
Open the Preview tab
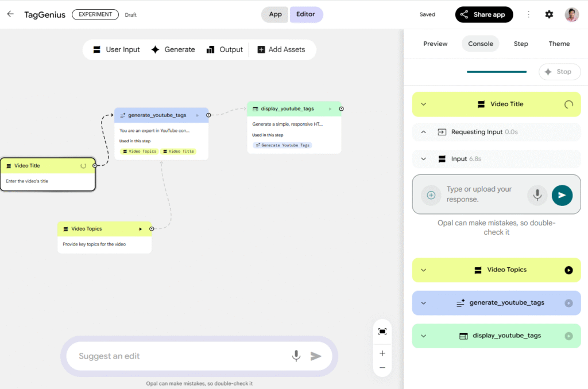click(435, 44)
